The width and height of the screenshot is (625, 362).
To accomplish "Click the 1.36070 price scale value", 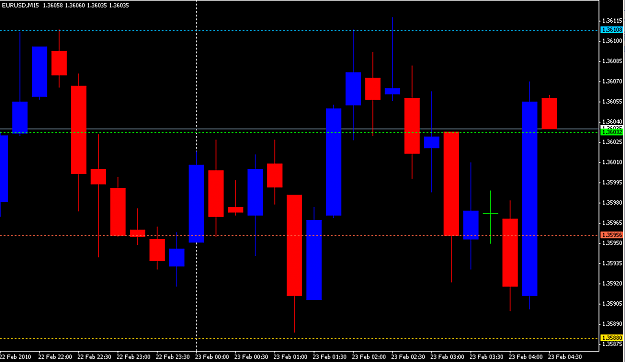I will [x=613, y=81].
